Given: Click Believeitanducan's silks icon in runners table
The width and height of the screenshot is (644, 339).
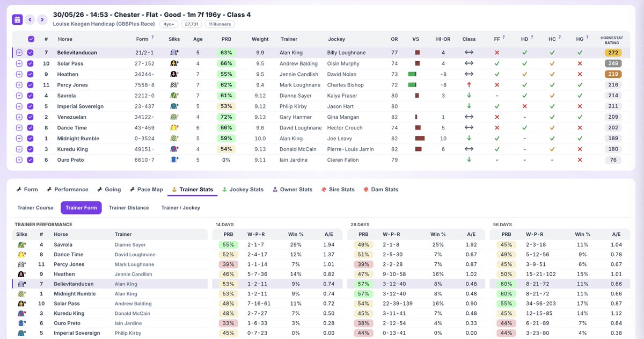Looking at the screenshot, I should point(174,53).
